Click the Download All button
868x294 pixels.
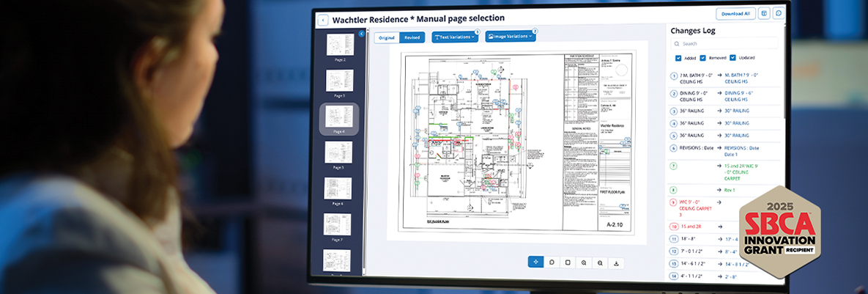[x=735, y=13]
